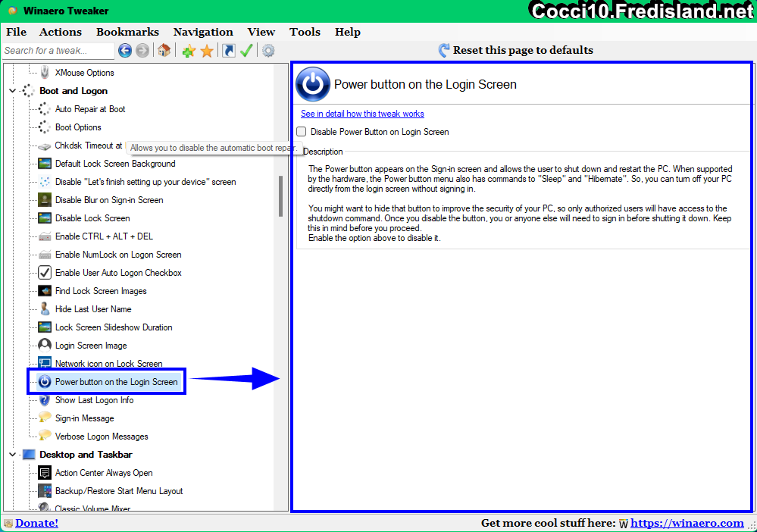Open the Help menu
Screen dimensions: 757x532
[348, 32]
